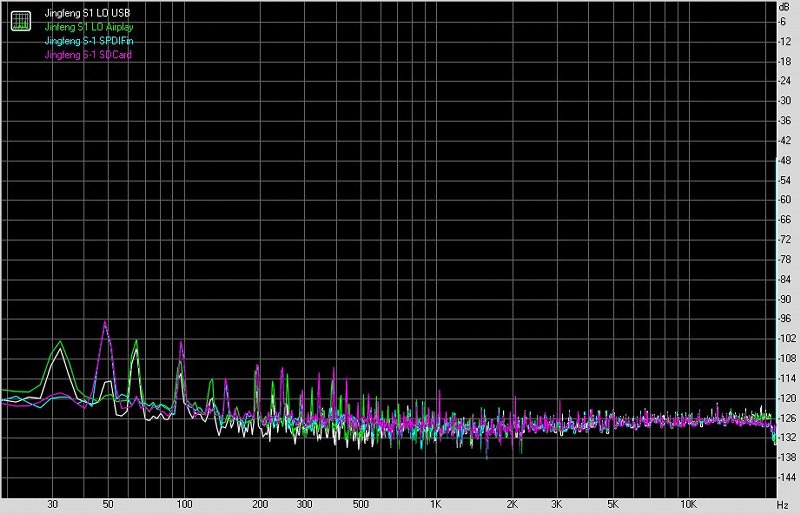The height and width of the screenshot is (513, 800).
Task: Click the 50 frequency axis label
Action: coord(108,504)
